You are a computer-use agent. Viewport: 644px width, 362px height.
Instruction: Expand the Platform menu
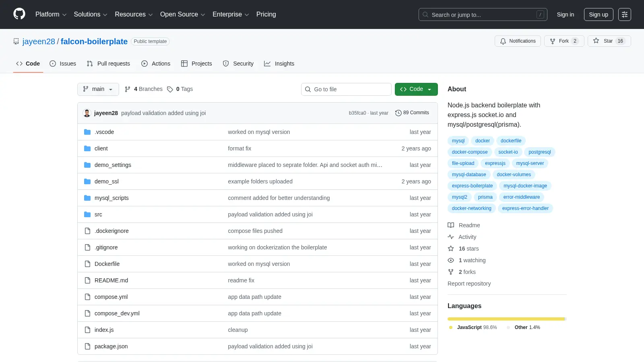[x=51, y=14]
